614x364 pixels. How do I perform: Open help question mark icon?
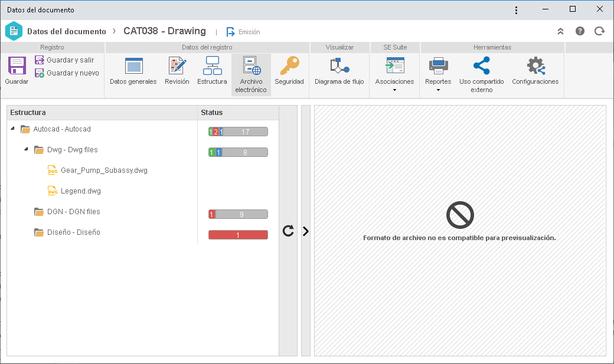point(580,31)
